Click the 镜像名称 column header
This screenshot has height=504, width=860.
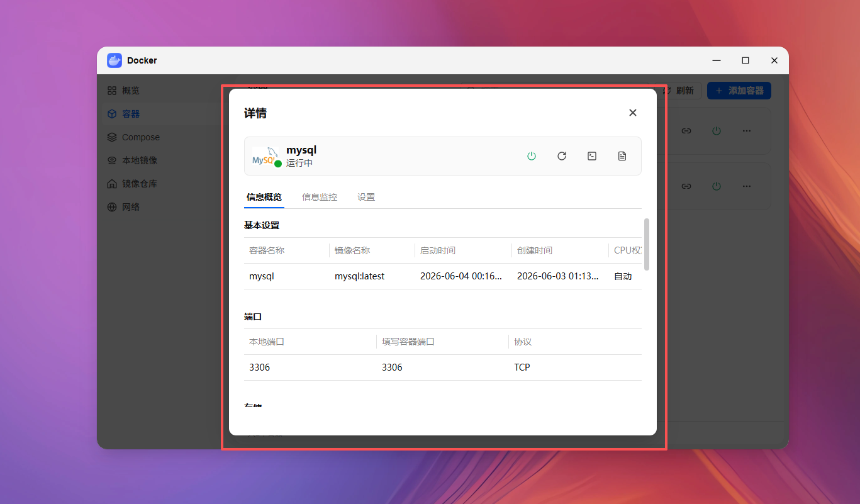(352, 250)
